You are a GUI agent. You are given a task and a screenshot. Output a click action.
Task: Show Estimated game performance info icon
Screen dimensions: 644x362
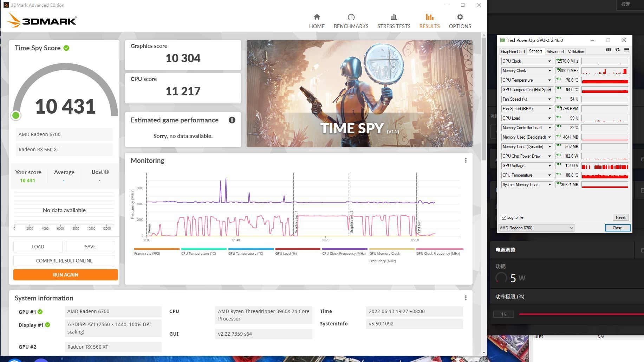coord(232,120)
